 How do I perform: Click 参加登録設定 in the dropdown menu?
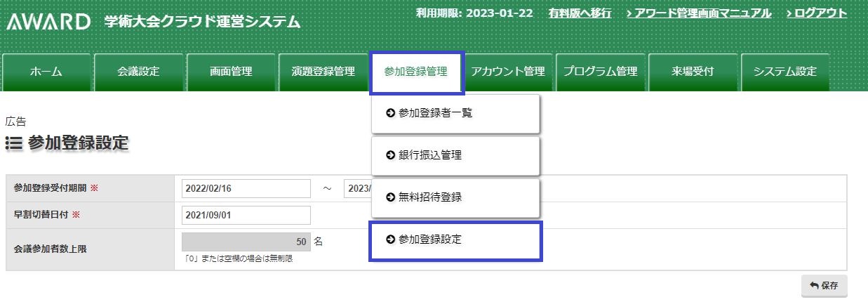(x=455, y=240)
